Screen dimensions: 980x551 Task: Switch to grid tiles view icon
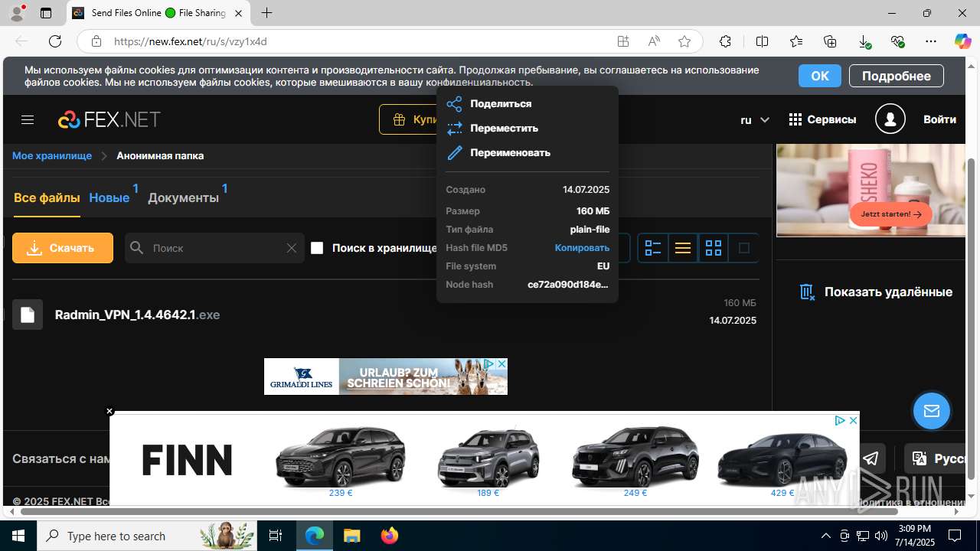(x=714, y=248)
